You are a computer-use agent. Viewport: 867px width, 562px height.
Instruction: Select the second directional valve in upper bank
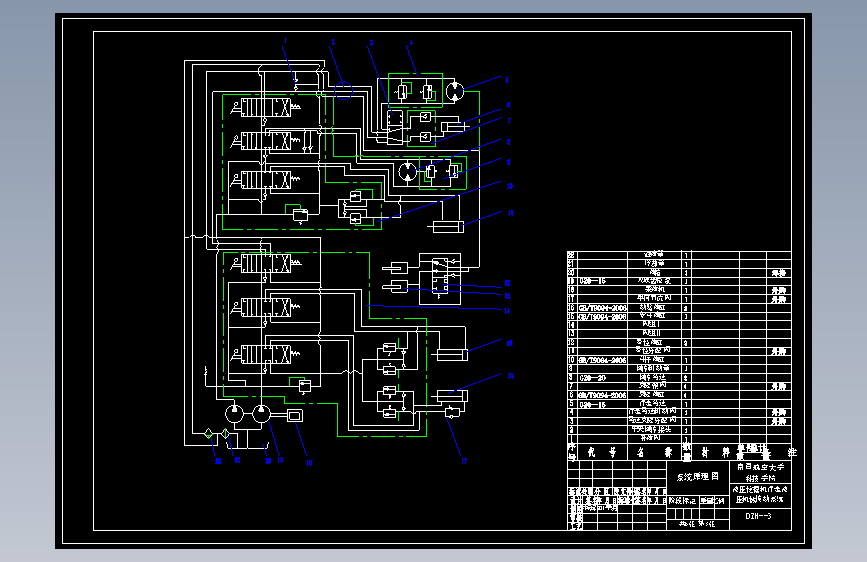(x=267, y=141)
